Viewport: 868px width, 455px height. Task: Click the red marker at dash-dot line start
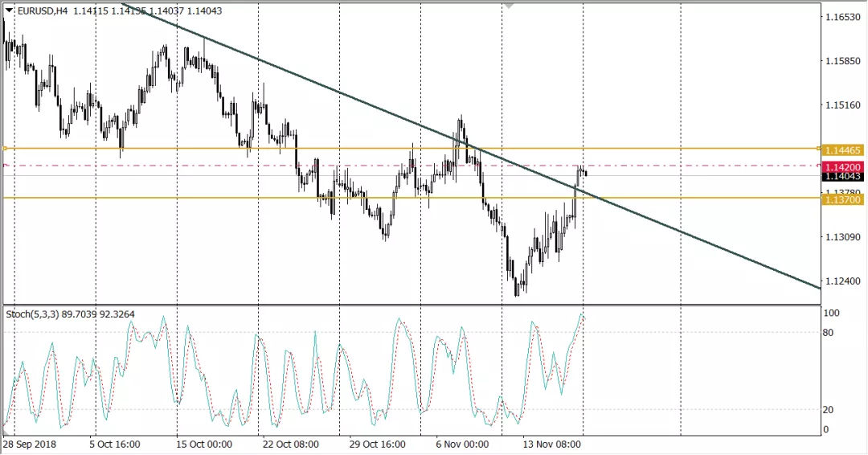tap(5, 166)
